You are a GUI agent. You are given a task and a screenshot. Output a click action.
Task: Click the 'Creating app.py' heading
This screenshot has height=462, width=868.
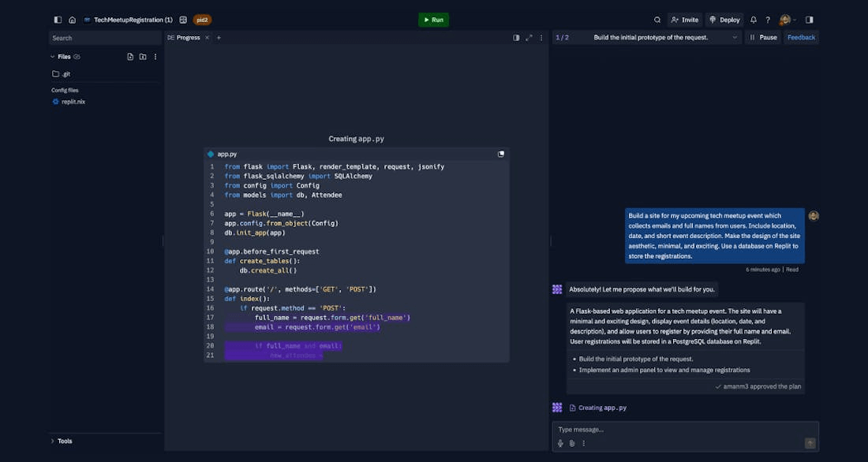point(356,139)
